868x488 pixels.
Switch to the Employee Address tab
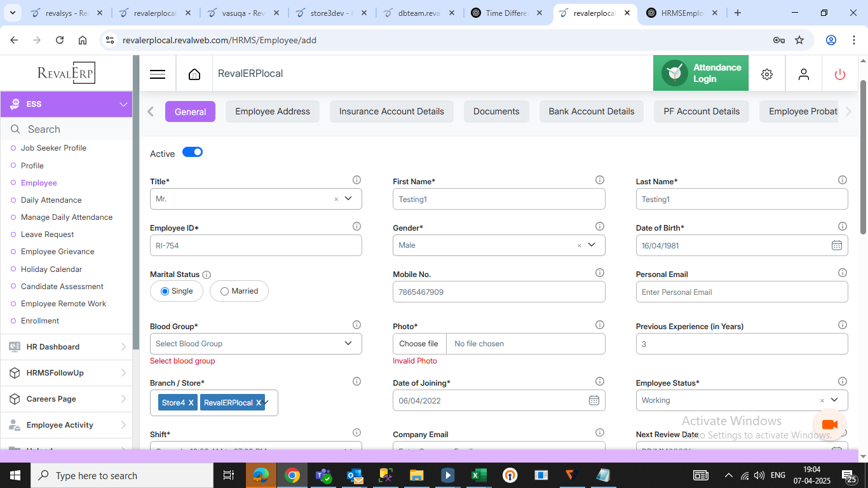[273, 111]
